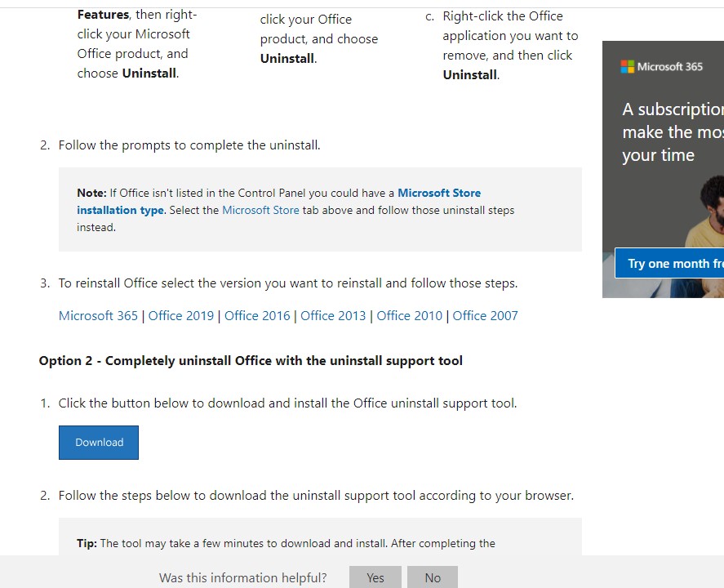724x588 pixels.
Task: Click the 'Click the button below to download' step
Action: (287, 403)
